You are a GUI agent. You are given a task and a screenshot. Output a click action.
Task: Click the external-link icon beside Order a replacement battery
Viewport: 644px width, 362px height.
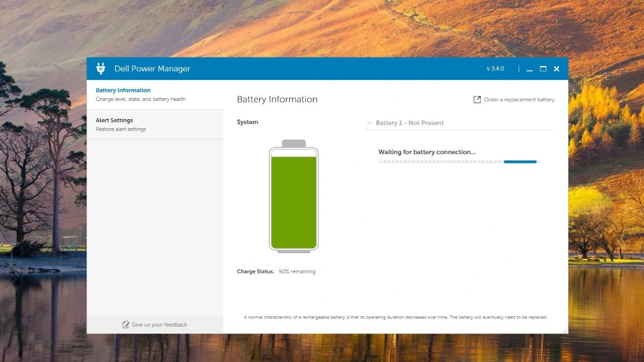coord(477,100)
